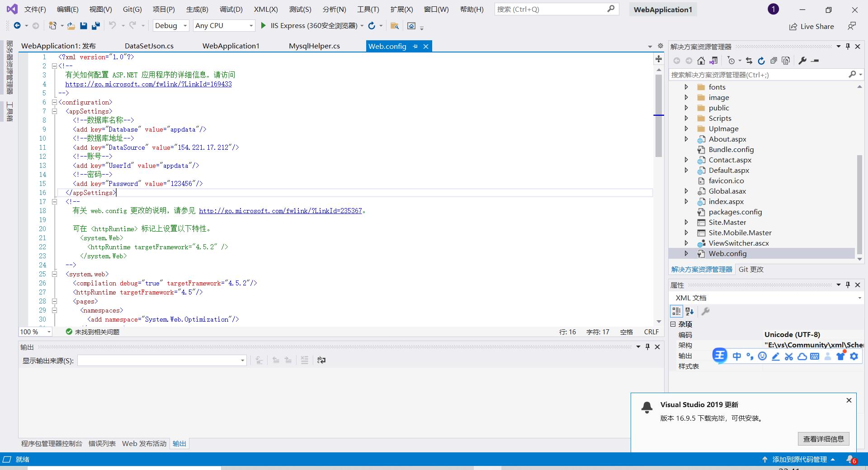
Task: Click the Save All toolbar icon
Action: coord(95,26)
